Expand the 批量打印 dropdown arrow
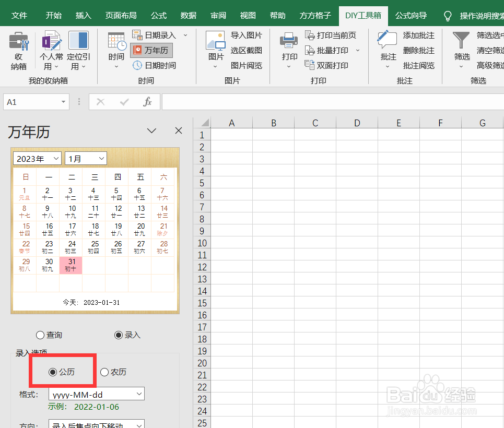 click(x=358, y=50)
